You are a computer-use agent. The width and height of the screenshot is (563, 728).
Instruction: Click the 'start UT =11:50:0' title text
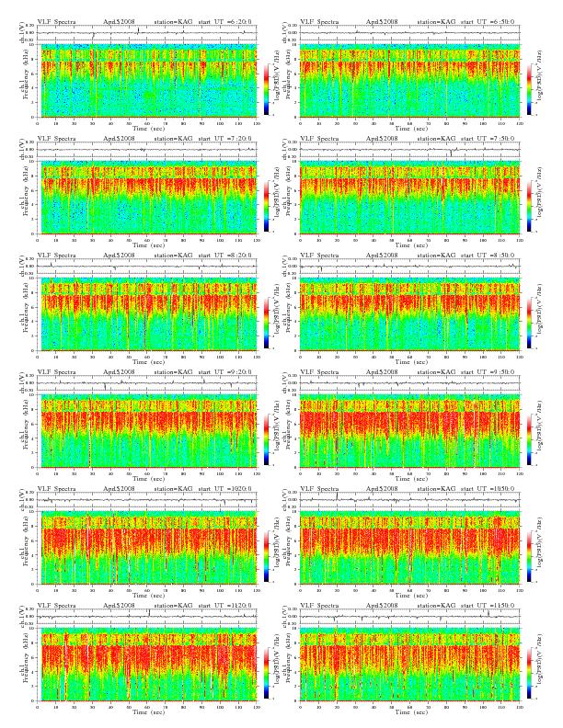(x=488, y=606)
